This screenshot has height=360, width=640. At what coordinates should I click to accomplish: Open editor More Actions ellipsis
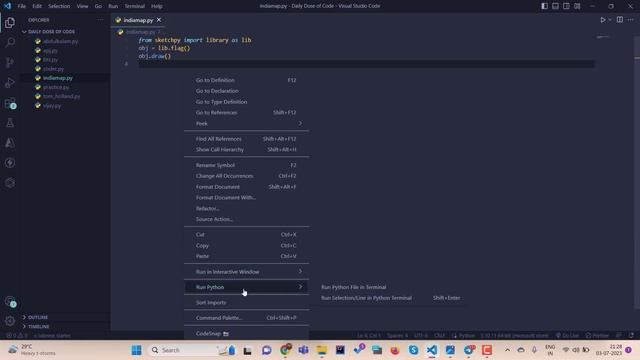point(631,20)
